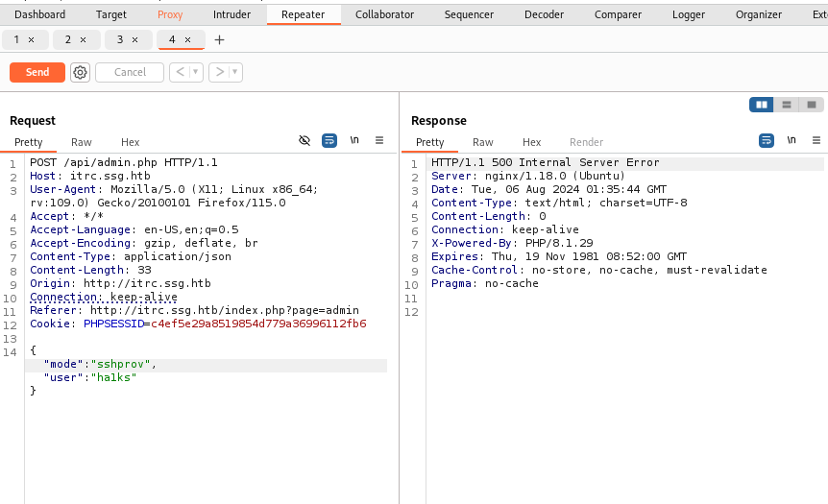Toggle word wrap icon in Request panel
Image resolution: width=828 pixels, height=504 pixels.
pyautogui.click(x=329, y=140)
